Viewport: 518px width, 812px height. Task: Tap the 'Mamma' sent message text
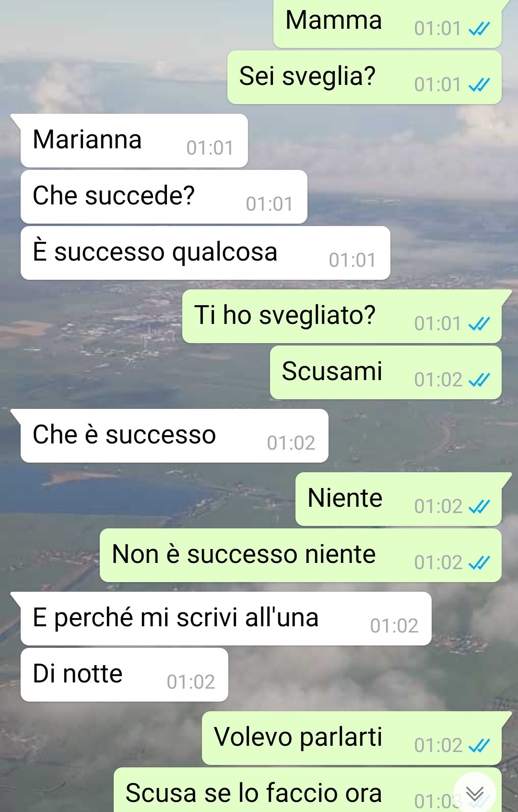pos(334,21)
